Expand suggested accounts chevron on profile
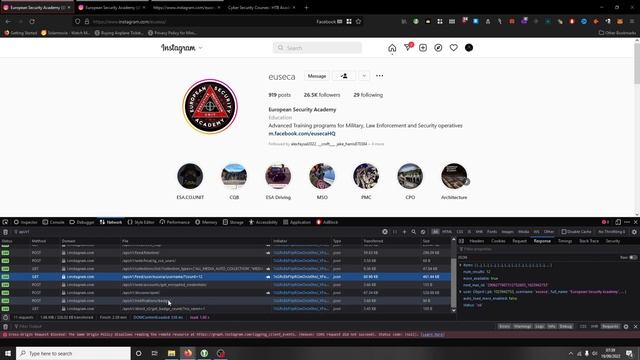Screen dimensions: 640x360 pos(364,76)
